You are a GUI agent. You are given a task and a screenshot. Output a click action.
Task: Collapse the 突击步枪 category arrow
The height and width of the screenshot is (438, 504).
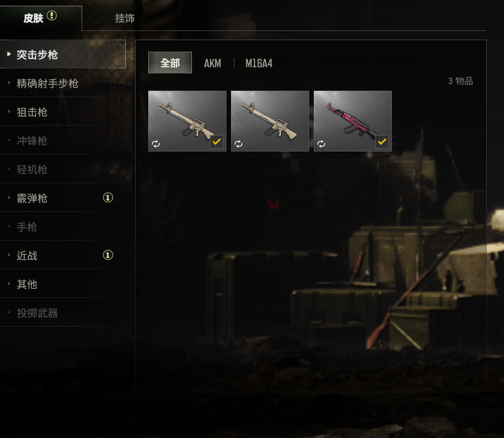coord(9,55)
